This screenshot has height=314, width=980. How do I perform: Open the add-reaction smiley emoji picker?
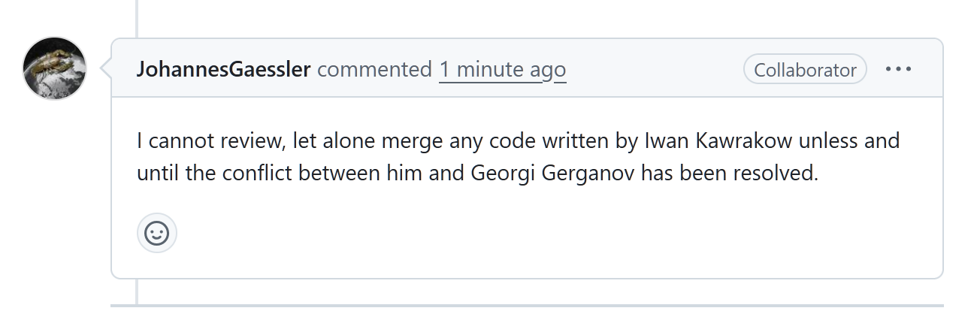click(157, 233)
